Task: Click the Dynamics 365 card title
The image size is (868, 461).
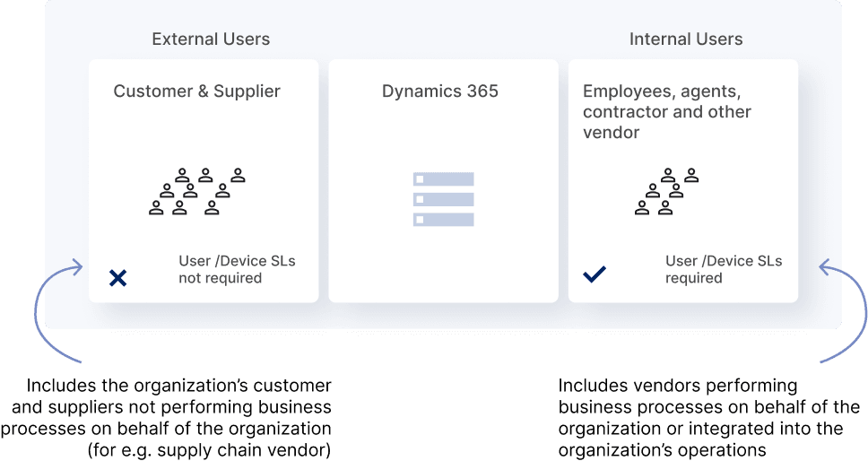Action: pyautogui.click(x=439, y=91)
